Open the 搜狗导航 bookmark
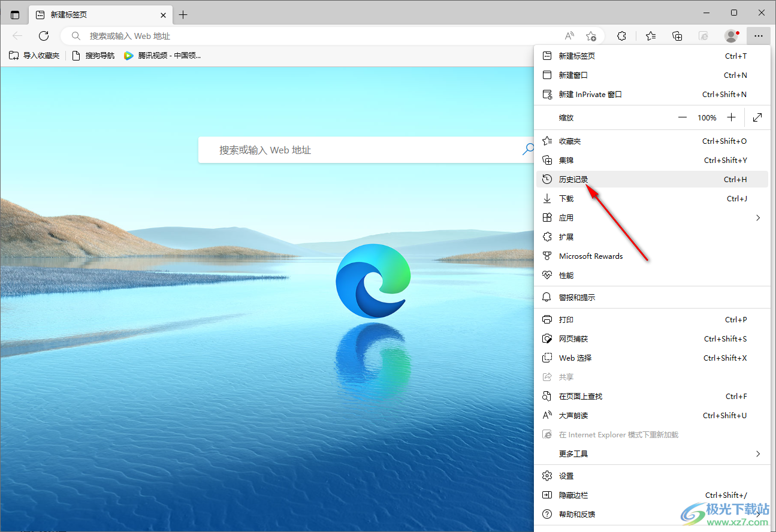Screen dimensions: 776x532 coord(93,56)
